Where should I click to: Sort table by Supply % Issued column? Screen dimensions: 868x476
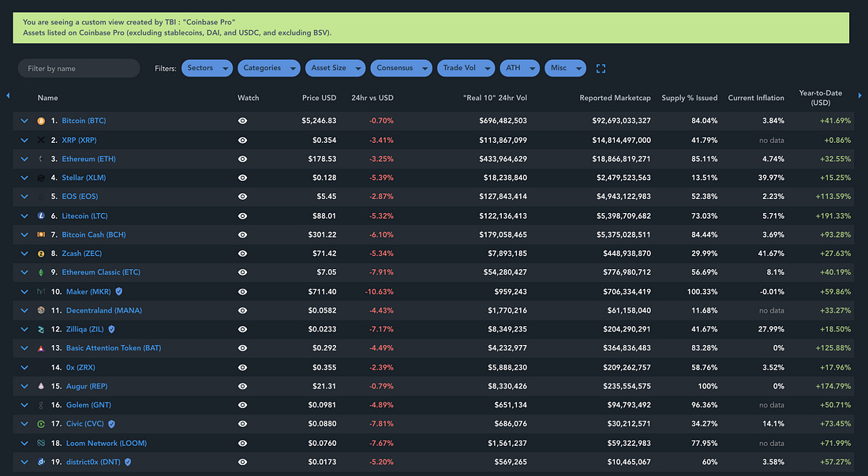[689, 98]
